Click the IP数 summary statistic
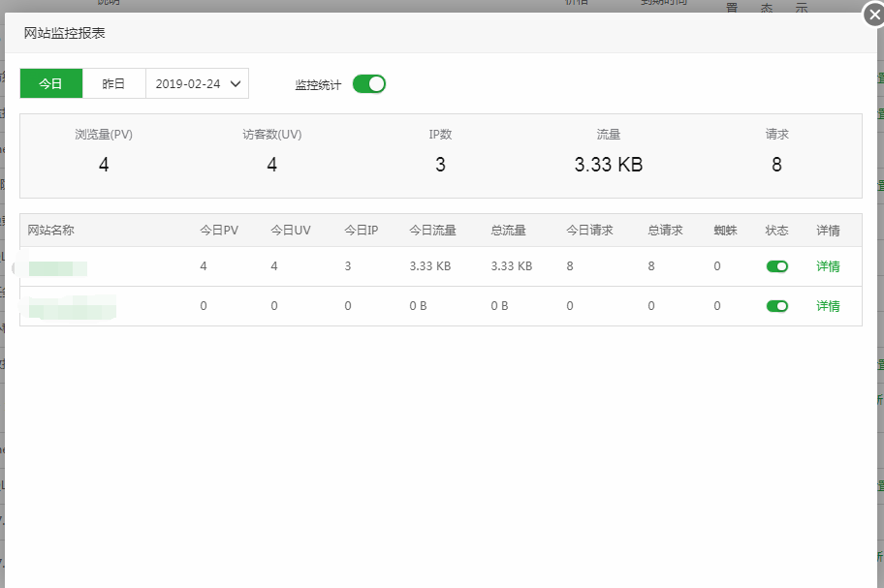Viewport: 884px width, 588px height. click(x=440, y=152)
